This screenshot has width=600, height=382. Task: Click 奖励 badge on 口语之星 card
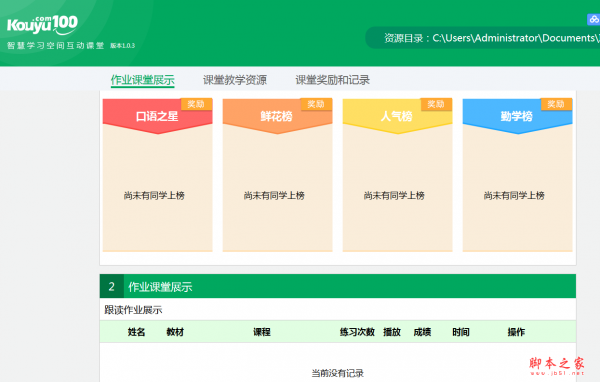click(196, 104)
